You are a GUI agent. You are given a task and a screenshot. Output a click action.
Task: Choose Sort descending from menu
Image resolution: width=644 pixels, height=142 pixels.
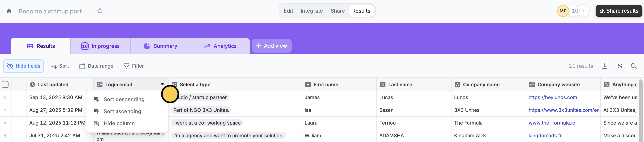[124, 99]
